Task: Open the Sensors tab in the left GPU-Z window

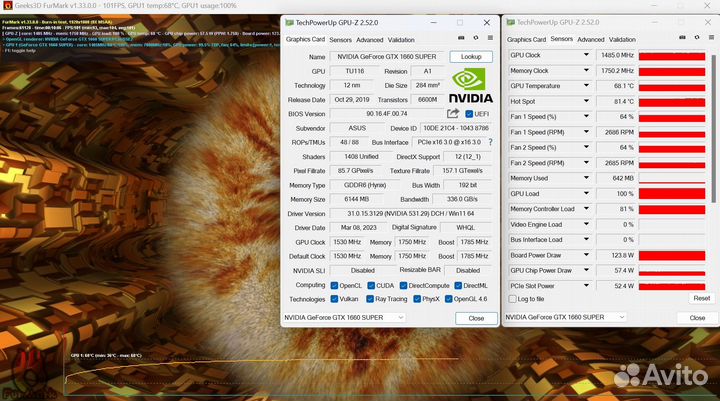Action: (x=340, y=40)
